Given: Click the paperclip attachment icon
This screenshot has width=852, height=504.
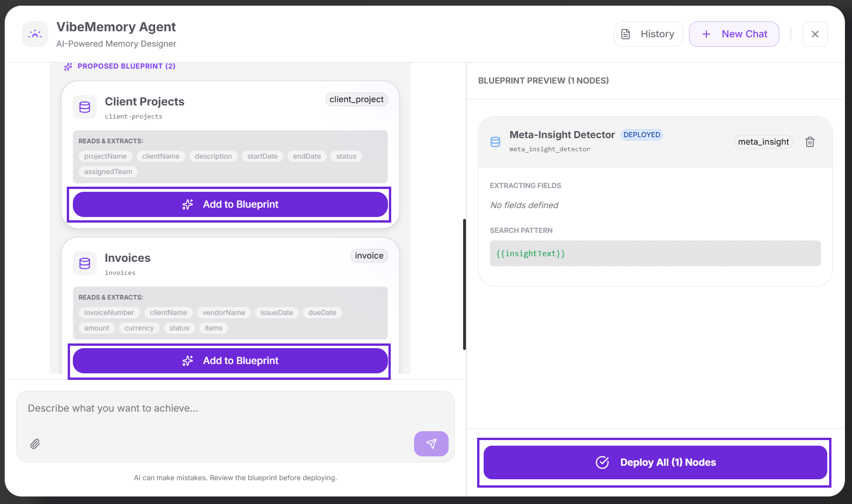Looking at the screenshot, I should point(35,444).
